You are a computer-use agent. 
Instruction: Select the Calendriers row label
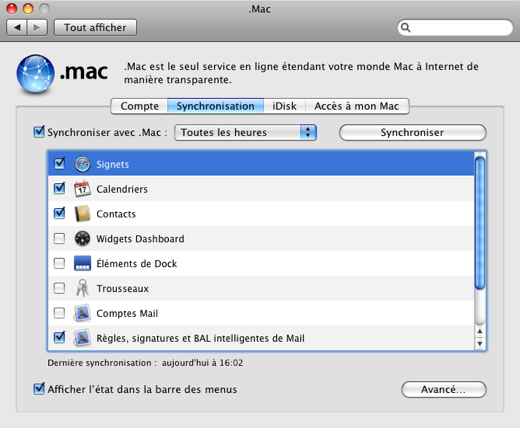click(x=122, y=189)
